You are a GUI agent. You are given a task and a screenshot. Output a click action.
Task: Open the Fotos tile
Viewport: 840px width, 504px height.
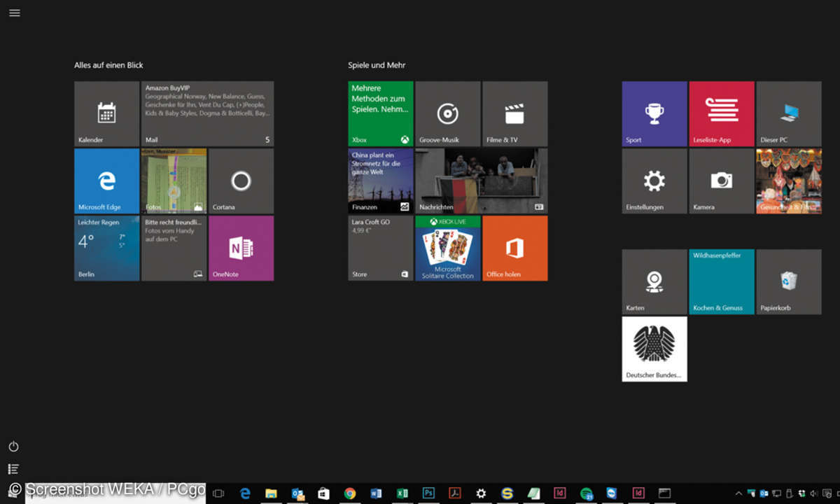(174, 181)
